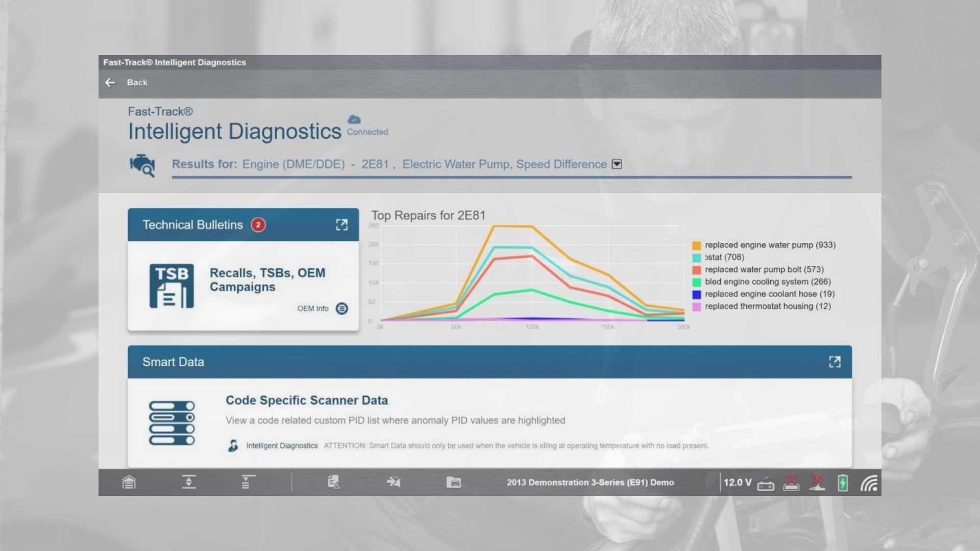
Task: Click orange swatch for replaced engine water pump
Action: click(697, 245)
